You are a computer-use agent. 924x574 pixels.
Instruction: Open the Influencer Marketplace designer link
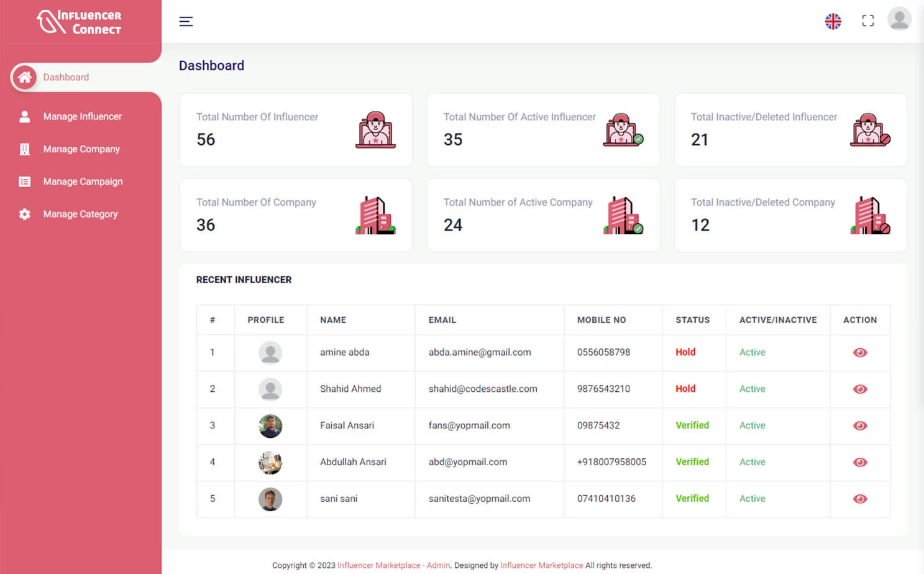coord(541,565)
